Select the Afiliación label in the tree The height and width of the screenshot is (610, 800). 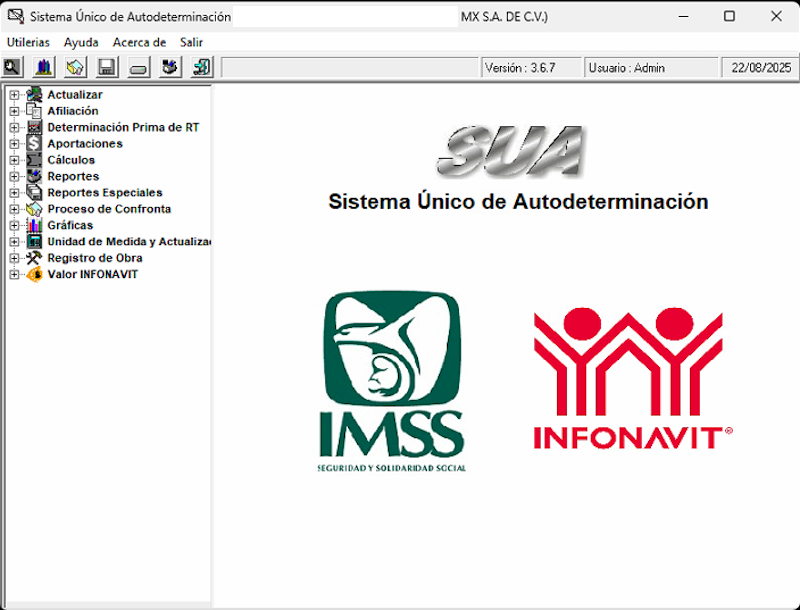73,111
